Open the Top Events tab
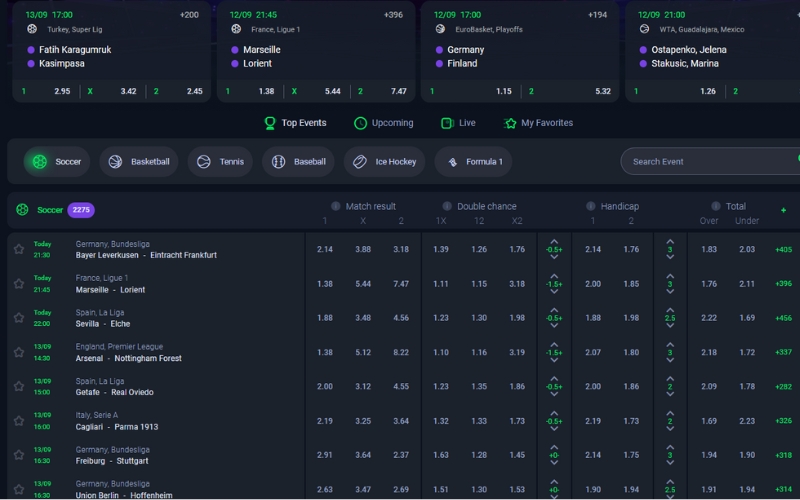This screenshot has width=800, height=500. pyautogui.click(x=295, y=123)
